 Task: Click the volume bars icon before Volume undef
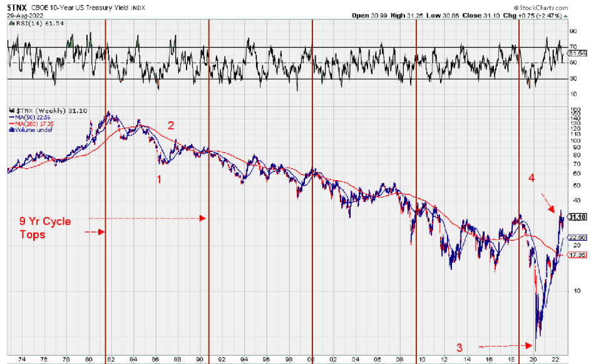click(12, 130)
